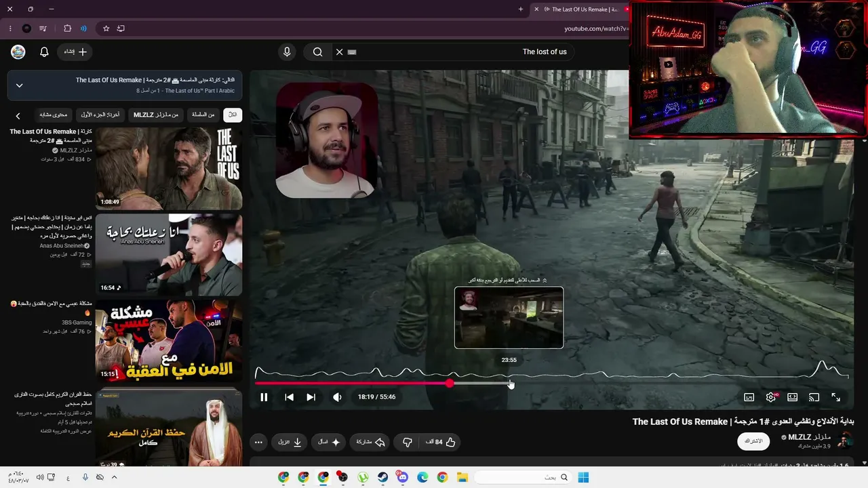868x488 pixels.
Task: Toggle subtitles on the player
Action: (x=749, y=397)
